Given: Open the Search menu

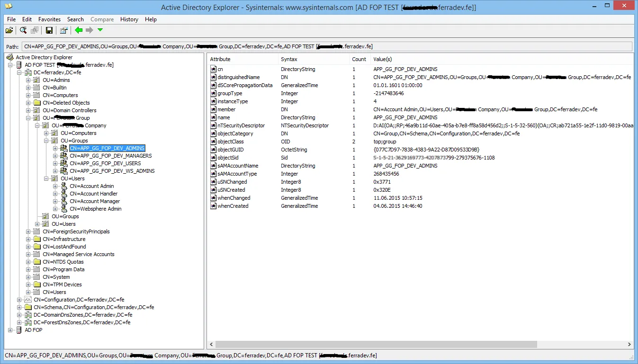Looking at the screenshot, I should (x=75, y=19).
